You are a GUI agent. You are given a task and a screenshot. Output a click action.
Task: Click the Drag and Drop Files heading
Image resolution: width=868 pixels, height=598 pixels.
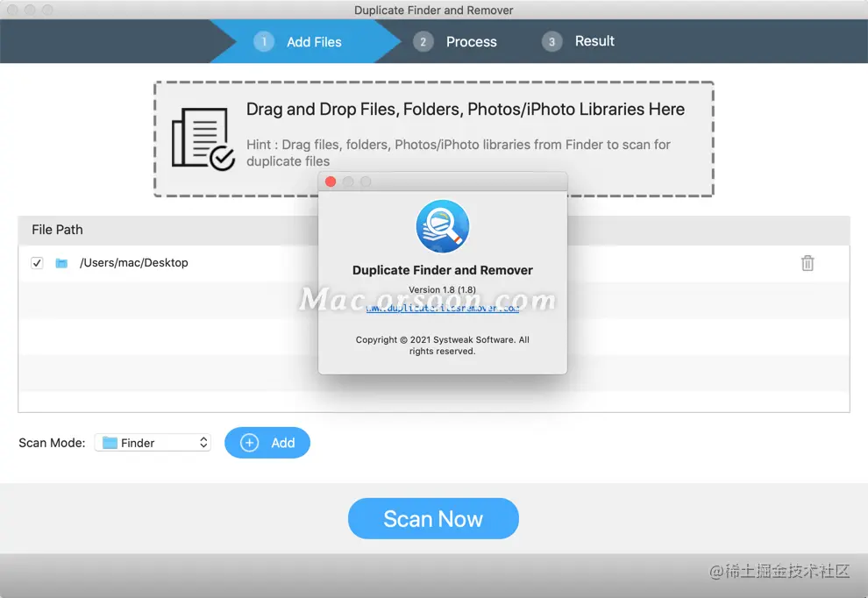(466, 110)
